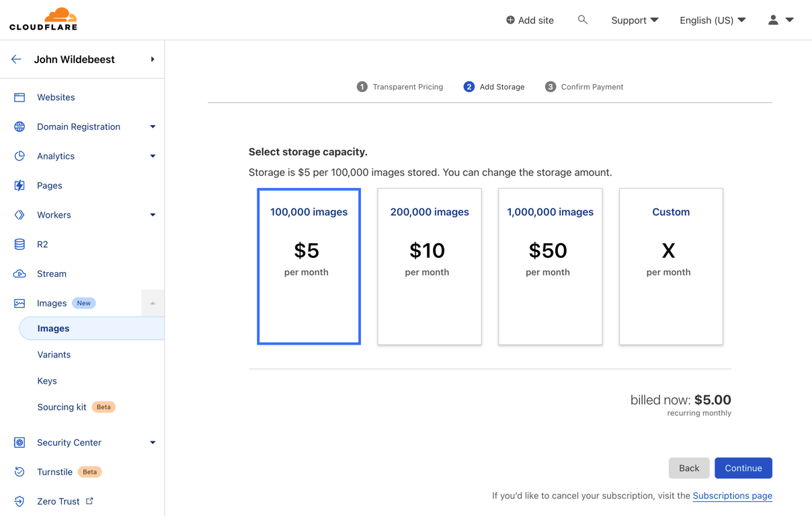
Task: Go to the Transparent Pricing step
Action: [400, 87]
